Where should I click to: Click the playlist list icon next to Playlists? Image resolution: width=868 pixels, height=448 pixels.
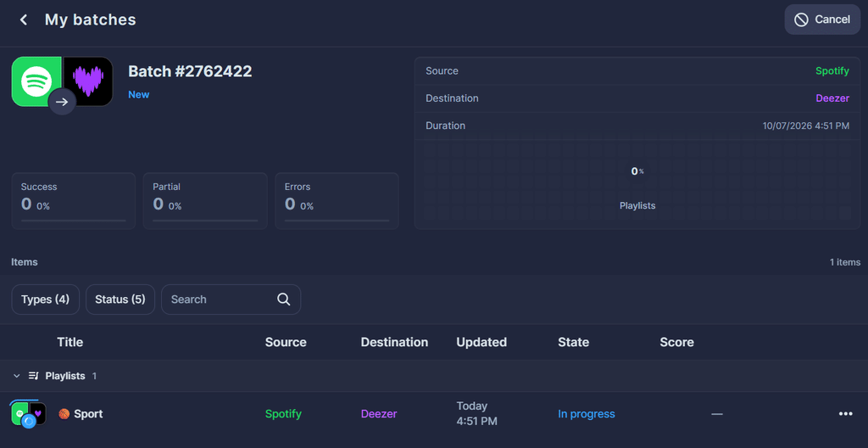34,376
